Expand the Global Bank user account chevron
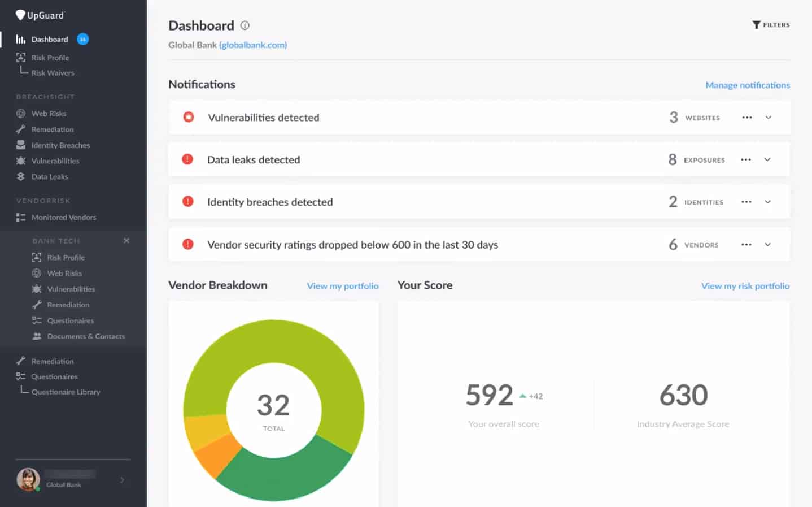812x507 pixels. (x=123, y=480)
